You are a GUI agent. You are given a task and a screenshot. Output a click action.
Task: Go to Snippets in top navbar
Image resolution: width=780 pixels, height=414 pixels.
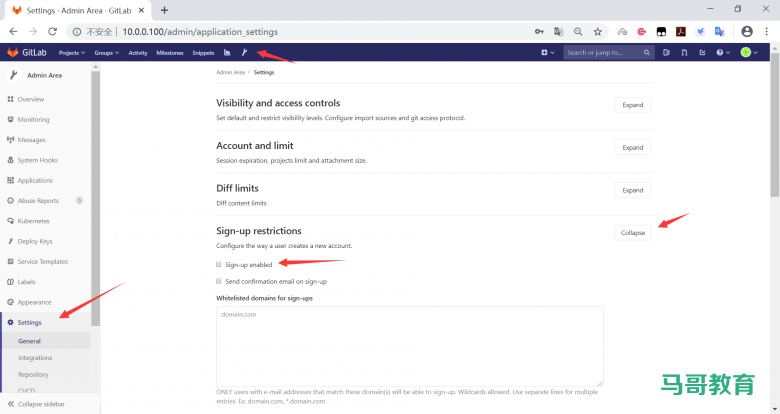pos(203,53)
